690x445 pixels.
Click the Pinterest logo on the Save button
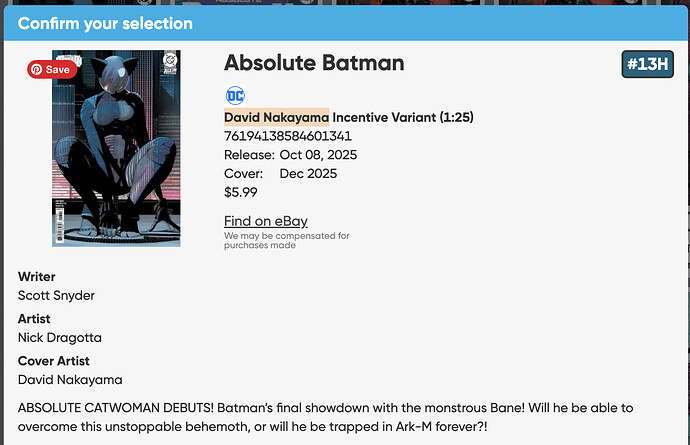(x=36, y=70)
